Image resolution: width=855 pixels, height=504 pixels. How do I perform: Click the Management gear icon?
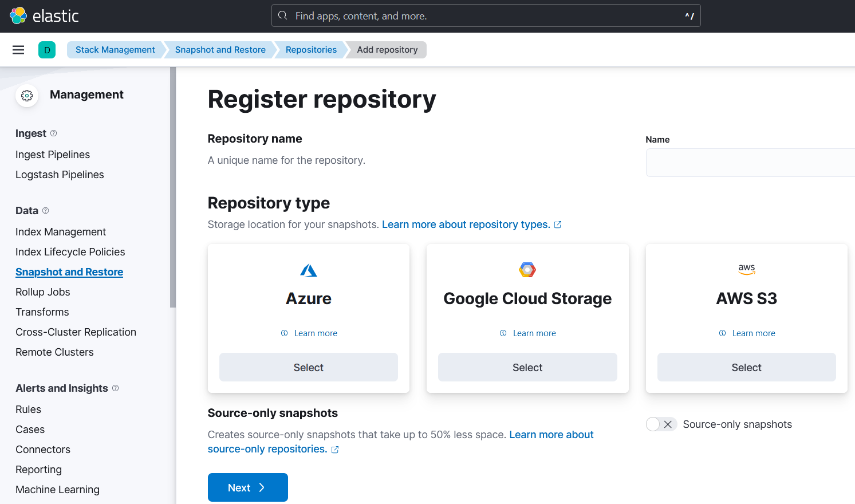click(x=27, y=96)
